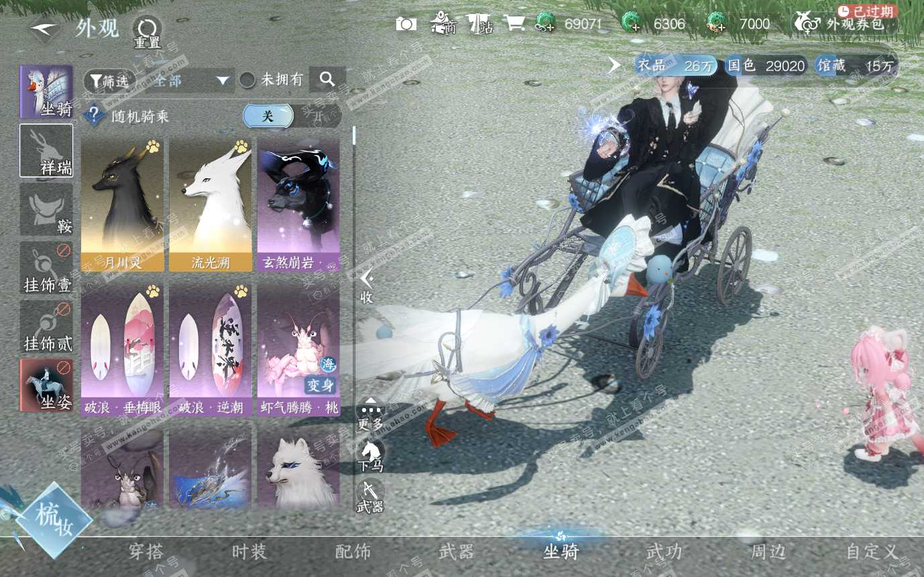The image size is (924, 577).
Task: Open the shopping cart
Action: coord(514,24)
